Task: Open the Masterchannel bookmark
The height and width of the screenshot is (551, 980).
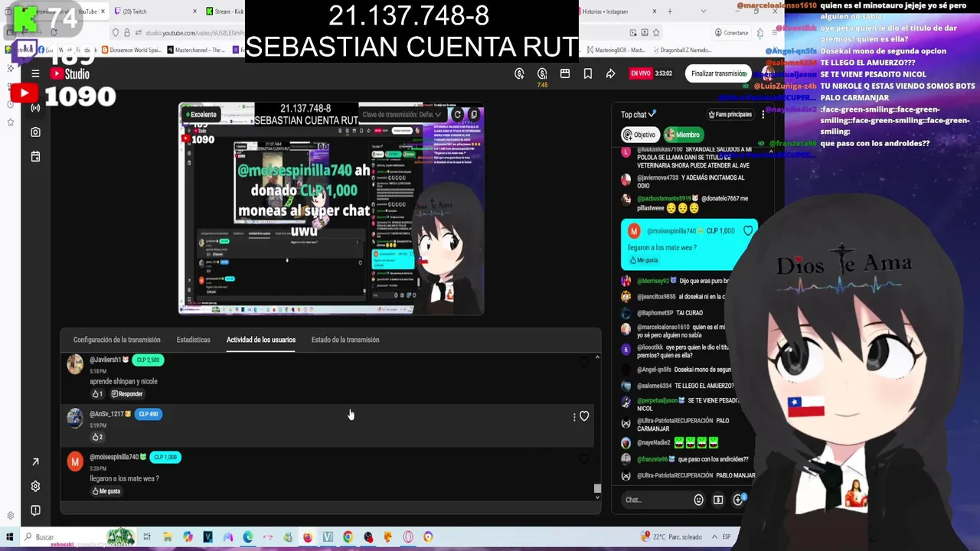Action: click(x=195, y=50)
